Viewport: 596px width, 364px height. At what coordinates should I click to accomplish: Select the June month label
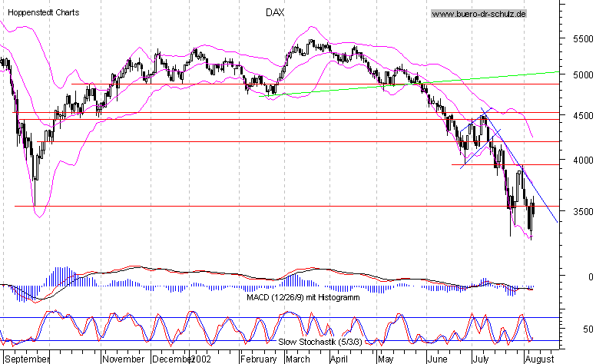coord(438,359)
